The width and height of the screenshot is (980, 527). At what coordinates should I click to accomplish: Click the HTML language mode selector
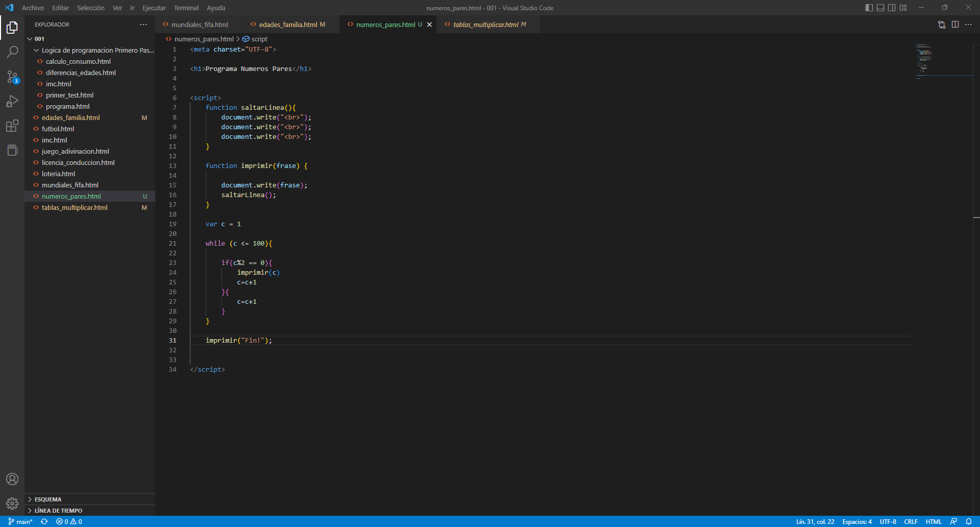pyautogui.click(x=934, y=521)
